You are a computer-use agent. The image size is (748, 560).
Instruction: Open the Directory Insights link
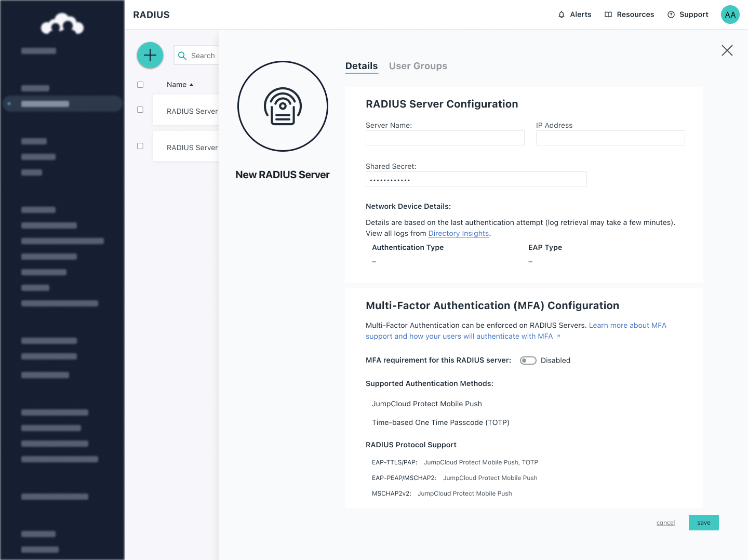pos(459,234)
